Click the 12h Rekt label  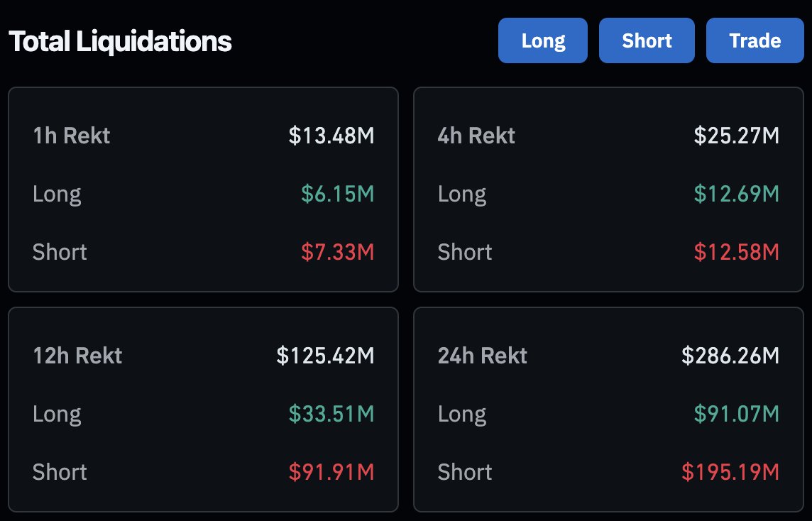(x=77, y=355)
